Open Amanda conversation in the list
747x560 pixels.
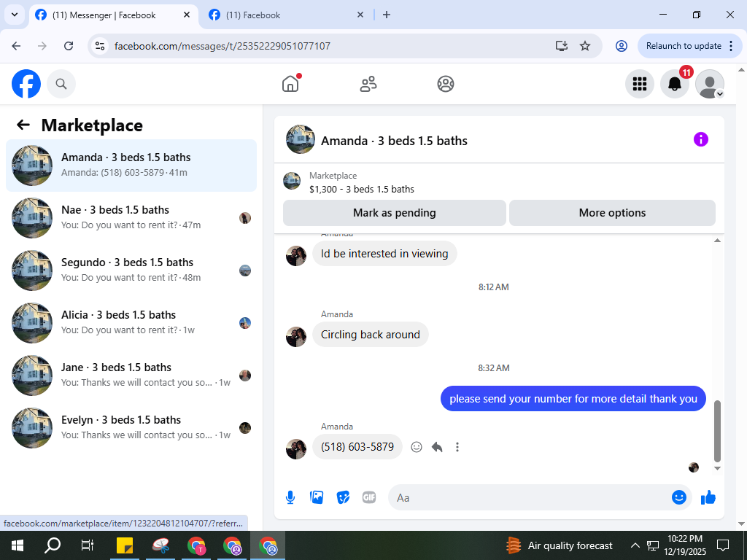click(131, 166)
